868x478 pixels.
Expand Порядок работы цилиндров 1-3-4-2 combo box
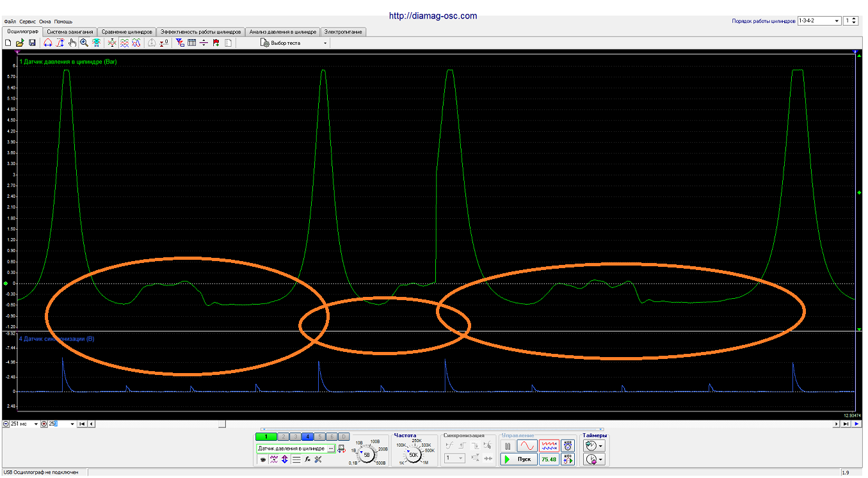click(x=819, y=20)
